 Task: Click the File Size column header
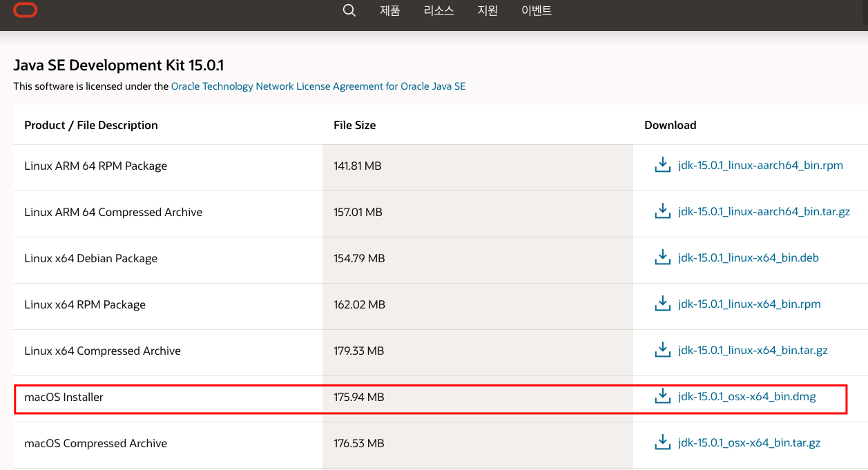pyautogui.click(x=355, y=125)
